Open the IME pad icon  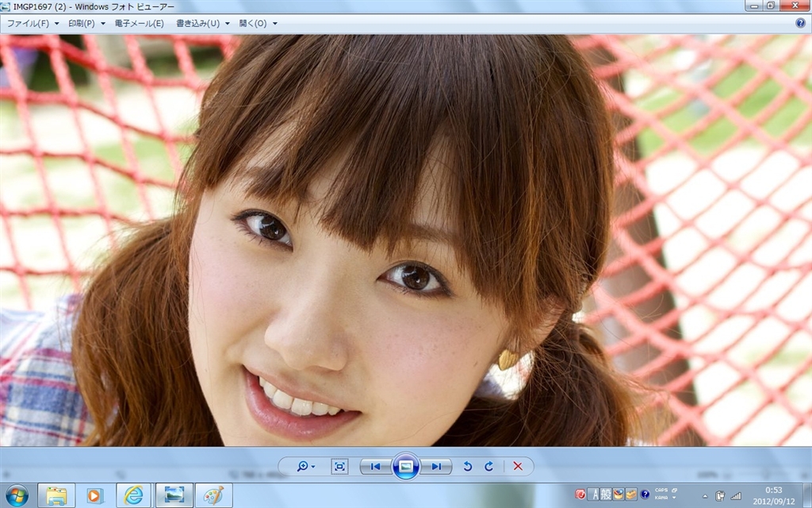pyautogui.click(x=619, y=494)
